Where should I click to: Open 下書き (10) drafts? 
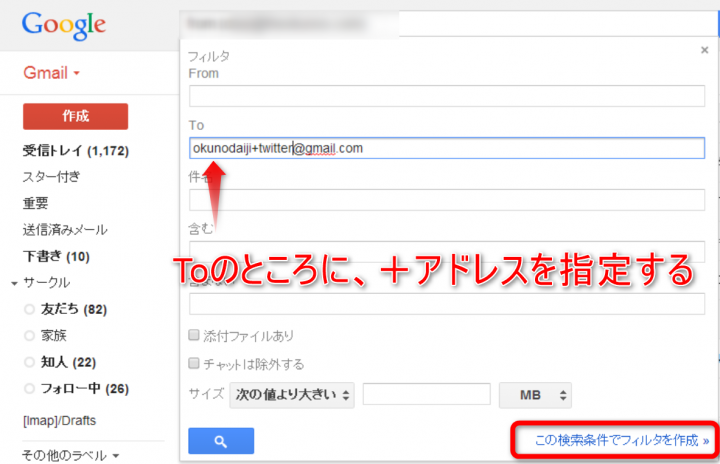click(x=56, y=256)
